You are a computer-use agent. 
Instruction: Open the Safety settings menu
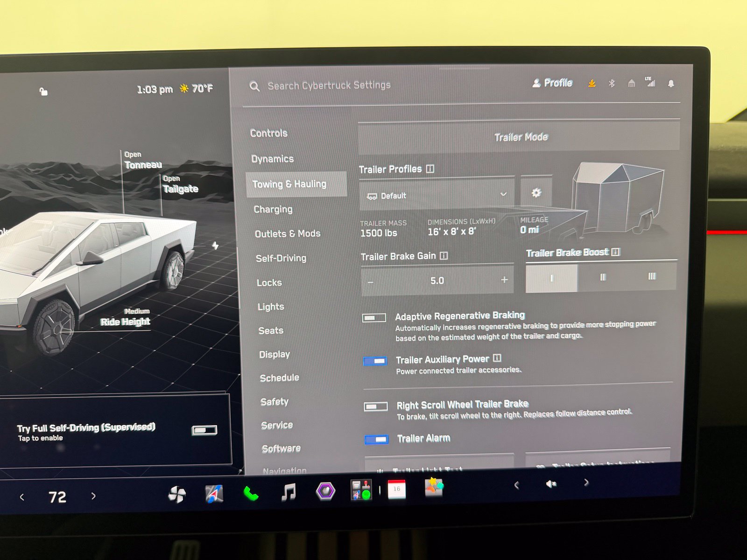point(275,401)
